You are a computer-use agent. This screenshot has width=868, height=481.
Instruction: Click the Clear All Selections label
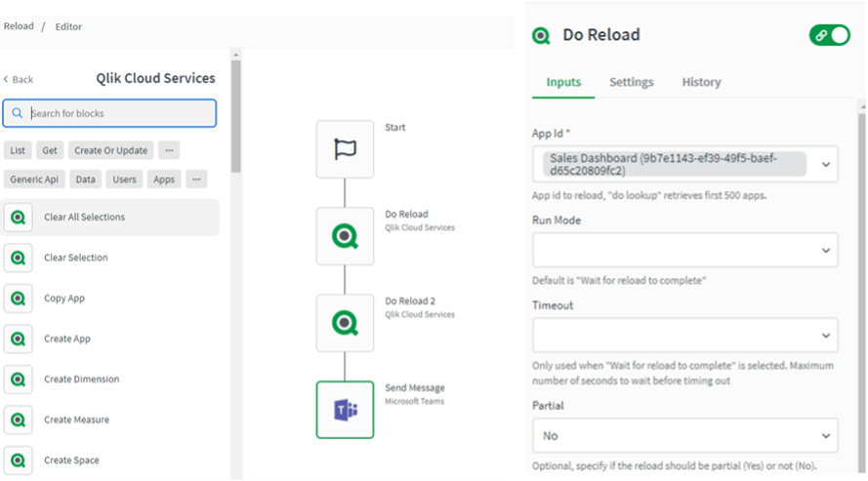[85, 218]
